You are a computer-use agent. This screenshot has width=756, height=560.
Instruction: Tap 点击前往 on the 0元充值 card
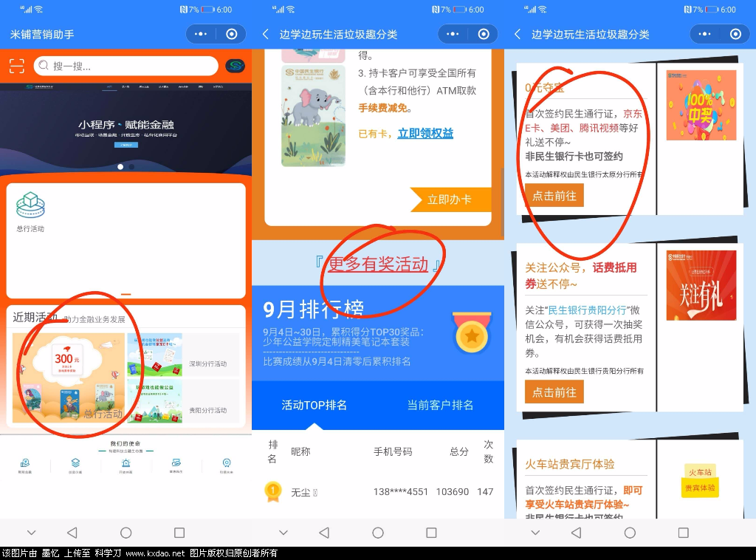554,197
